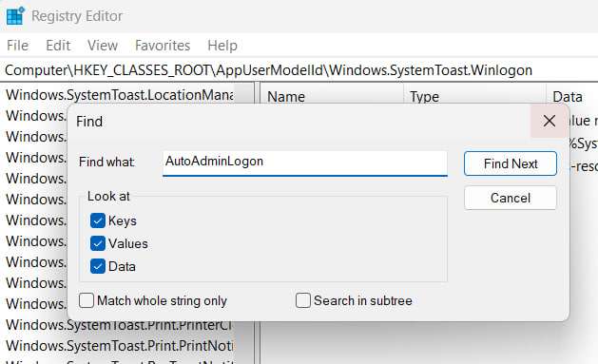The height and width of the screenshot is (364, 598).
Task: Enable Match whole string only
Action: 87,300
